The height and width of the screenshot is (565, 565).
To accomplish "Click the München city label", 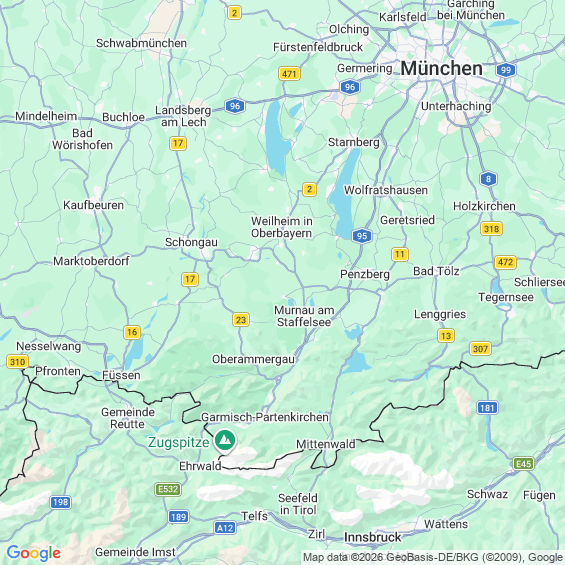I will point(441,68).
